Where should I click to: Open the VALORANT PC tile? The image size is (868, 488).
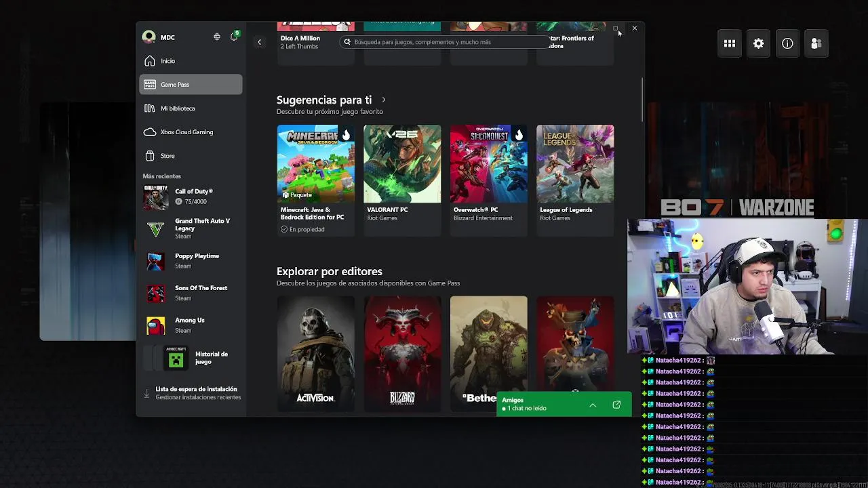[x=402, y=180]
